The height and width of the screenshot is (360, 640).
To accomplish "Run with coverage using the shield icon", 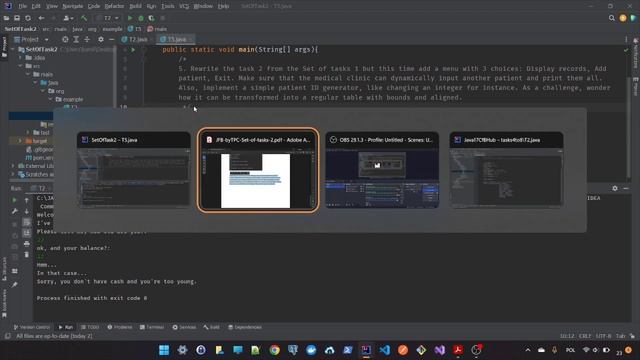I will (151, 18).
